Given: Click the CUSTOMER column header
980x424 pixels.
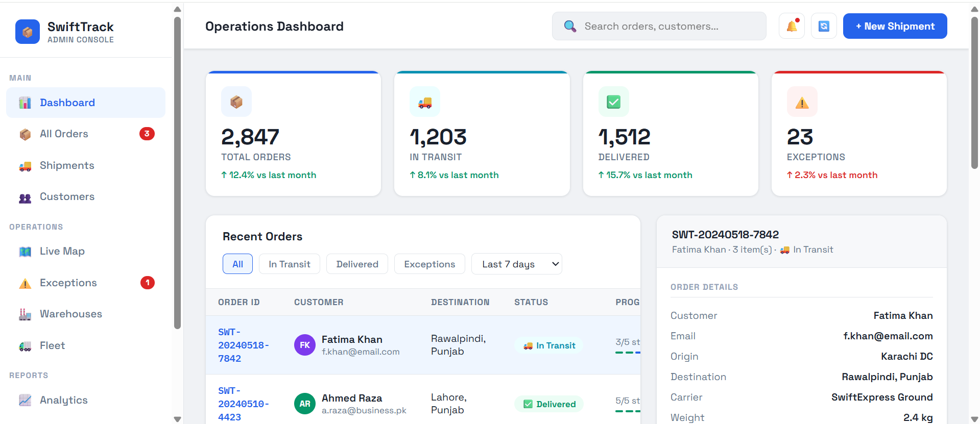Looking at the screenshot, I should (319, 302).
